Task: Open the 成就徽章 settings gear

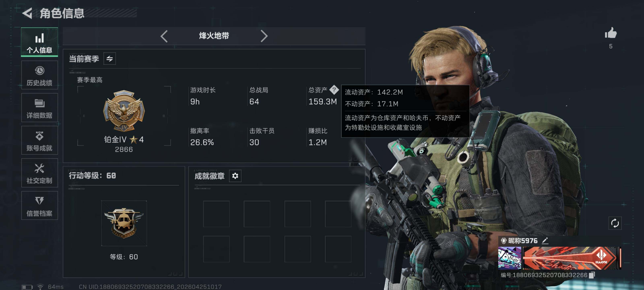Action: pos(235,176)
